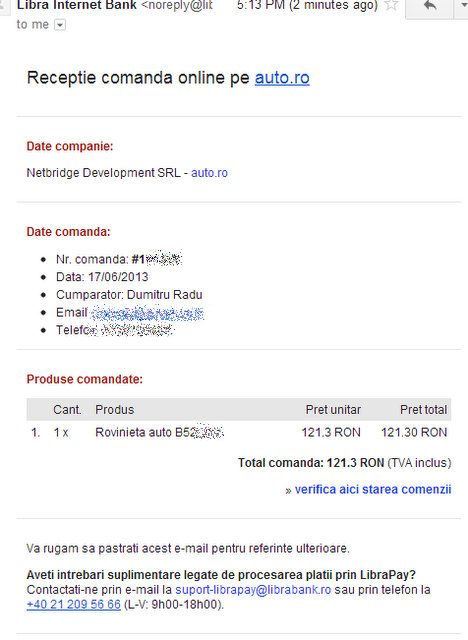This screenshot has width=468, height=640.
Task: Expand recipient details next to 'to me'
Action: (x=60, y=25)
